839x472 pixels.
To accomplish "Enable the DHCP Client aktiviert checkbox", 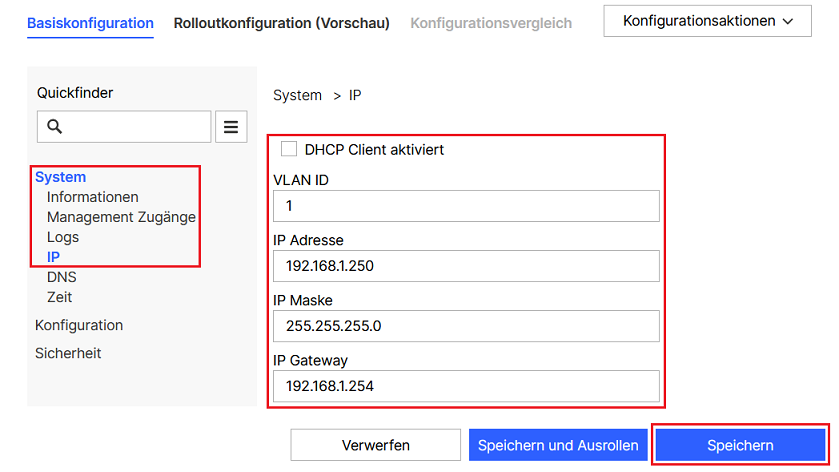I will tap(289, 149).
